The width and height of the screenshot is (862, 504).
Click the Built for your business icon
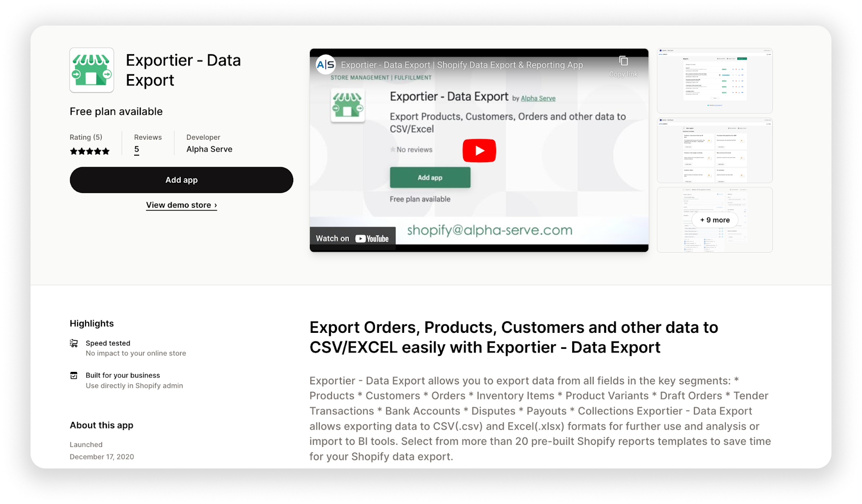point(74,375)
